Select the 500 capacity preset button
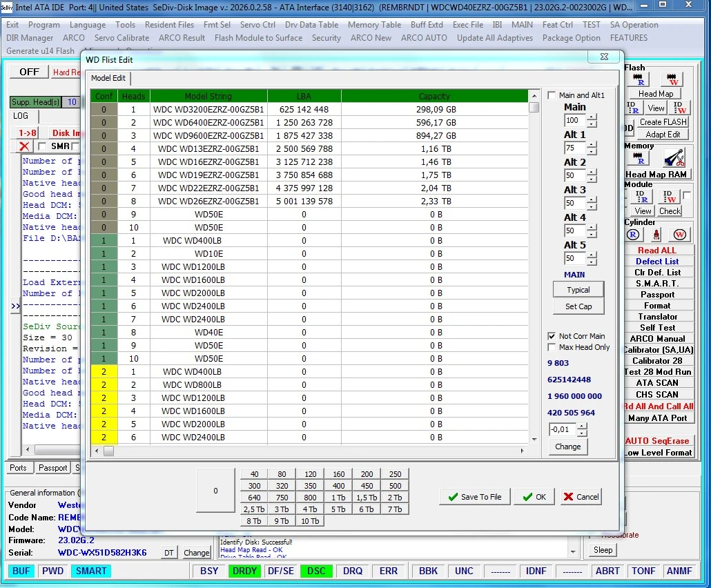 (x=395, y=486)
